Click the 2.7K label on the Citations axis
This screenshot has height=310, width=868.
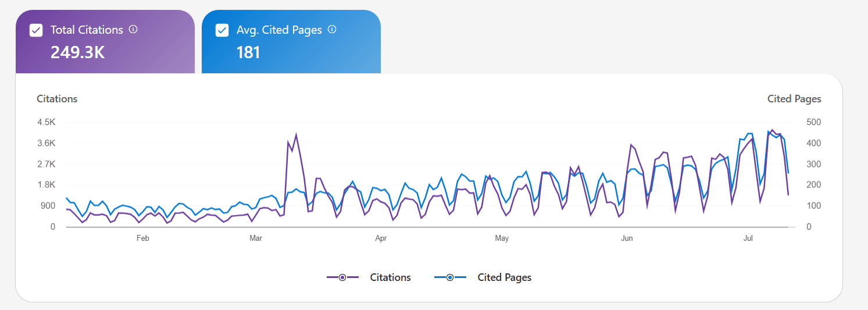(x=46, y=164)
